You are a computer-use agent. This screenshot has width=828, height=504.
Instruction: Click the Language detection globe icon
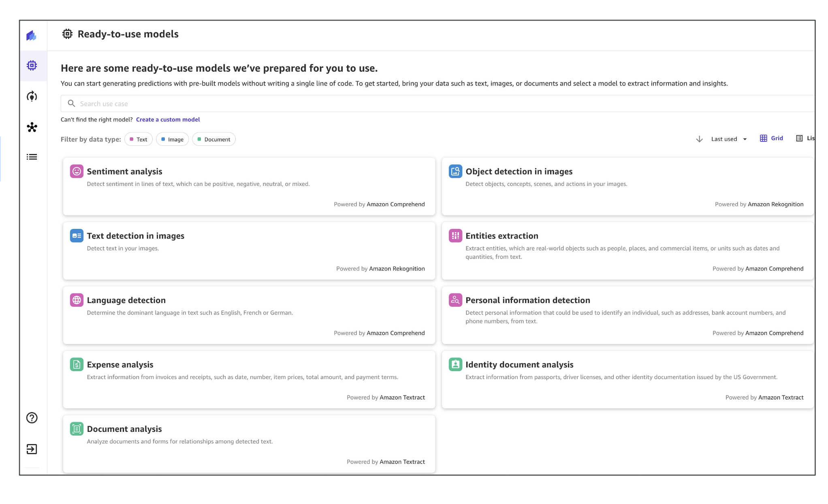(77, 300)
